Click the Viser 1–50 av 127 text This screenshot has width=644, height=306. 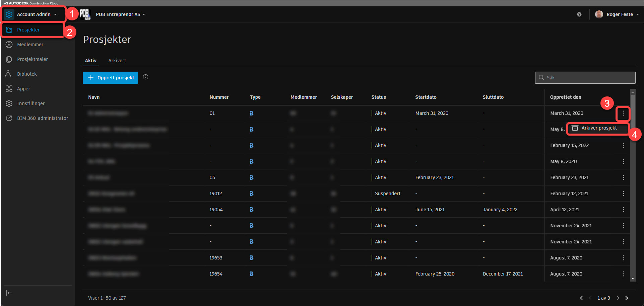[x=107, y=298]
